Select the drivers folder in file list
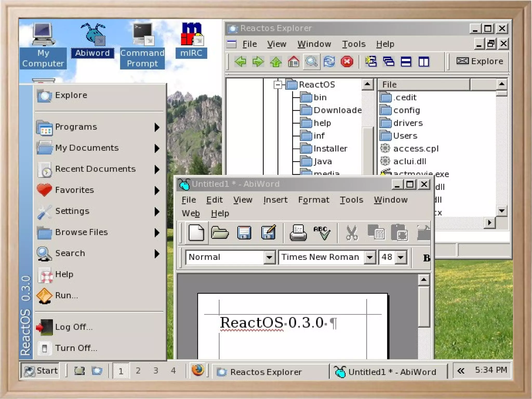The height and width of the screenshot is (399, 532). tap(408, 123)
